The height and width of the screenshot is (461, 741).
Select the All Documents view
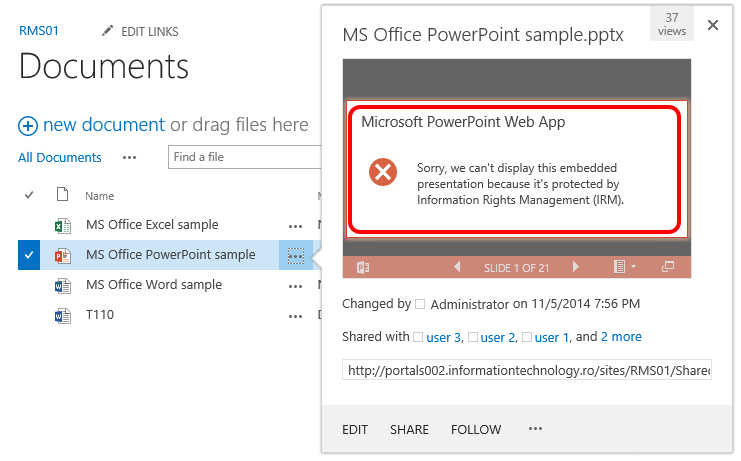(x=60, y=157)
